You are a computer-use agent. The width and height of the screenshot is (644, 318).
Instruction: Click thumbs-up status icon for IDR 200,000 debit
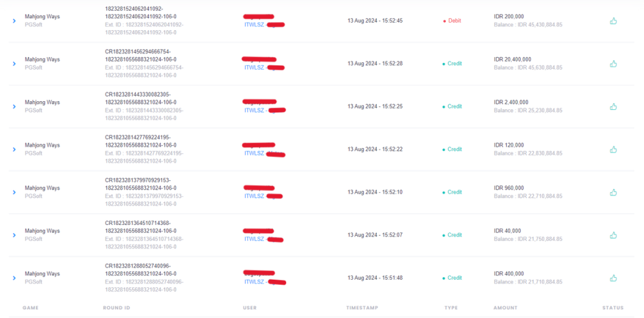(613, 21)
